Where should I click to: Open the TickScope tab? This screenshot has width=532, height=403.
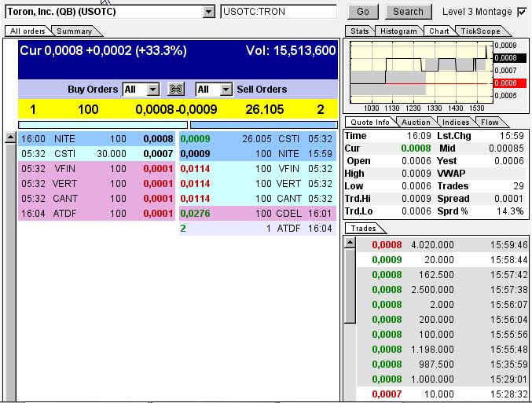(x=480, y=31)
